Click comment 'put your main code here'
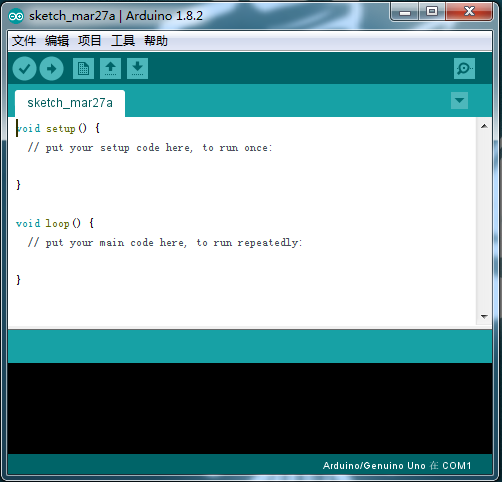This screenshot has height=482, width=502. coord(165,243)
